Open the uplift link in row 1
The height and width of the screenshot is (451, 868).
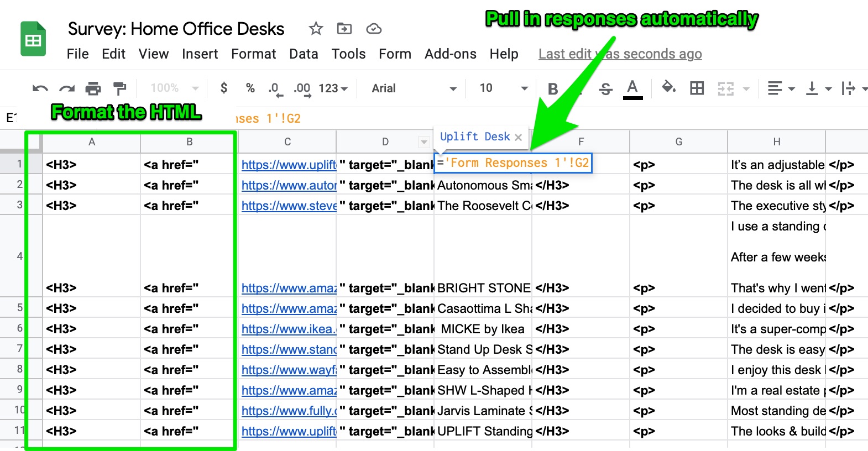click(x=289, y=165)
